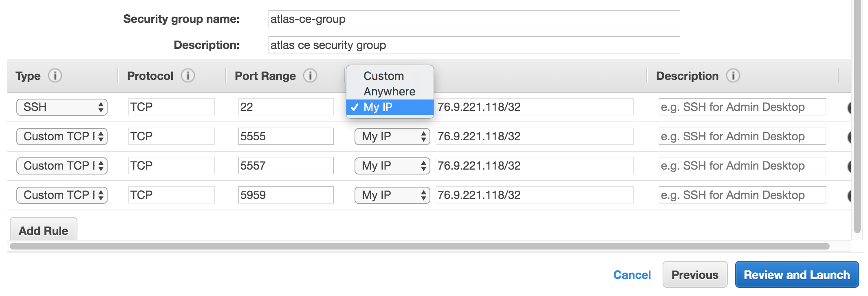Click the TCP protocol cell in 5555 row
Screen dimensions: 868x296
coord(171,137)
